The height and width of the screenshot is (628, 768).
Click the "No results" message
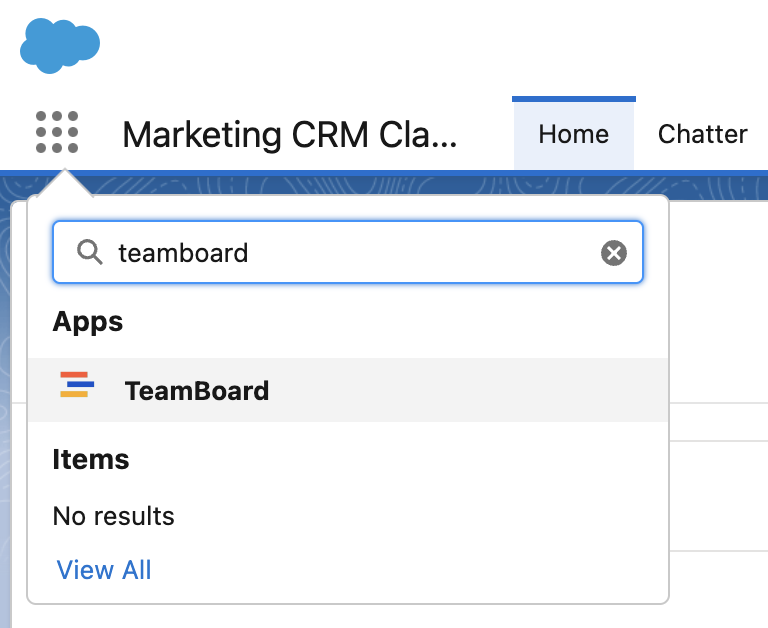coord(113,516)
